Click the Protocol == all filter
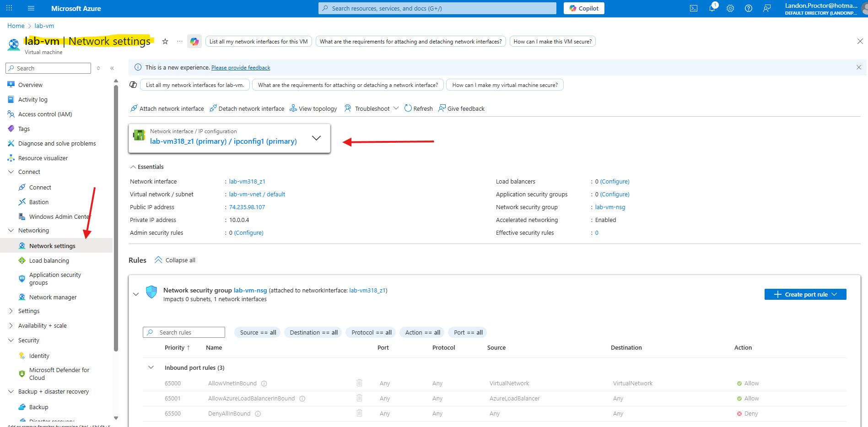 click(372, 332)
